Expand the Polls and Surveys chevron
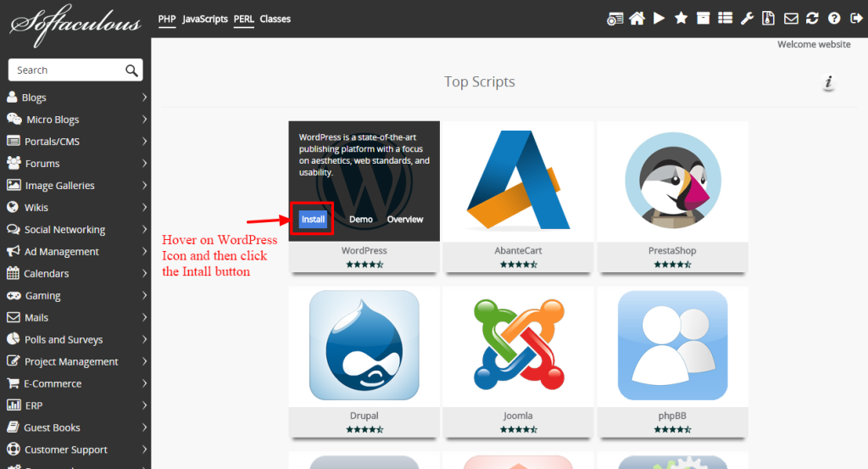This screenshot has height=469, width=868. (x=144, y=339)
